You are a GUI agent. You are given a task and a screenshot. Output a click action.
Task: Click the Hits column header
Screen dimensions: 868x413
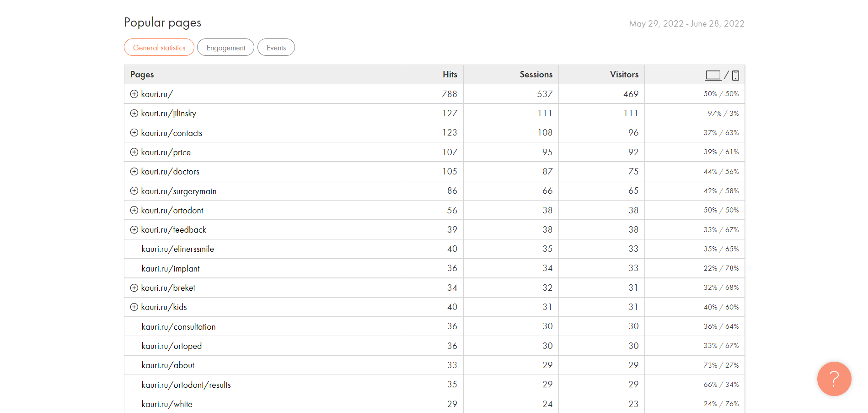point(450,75)
